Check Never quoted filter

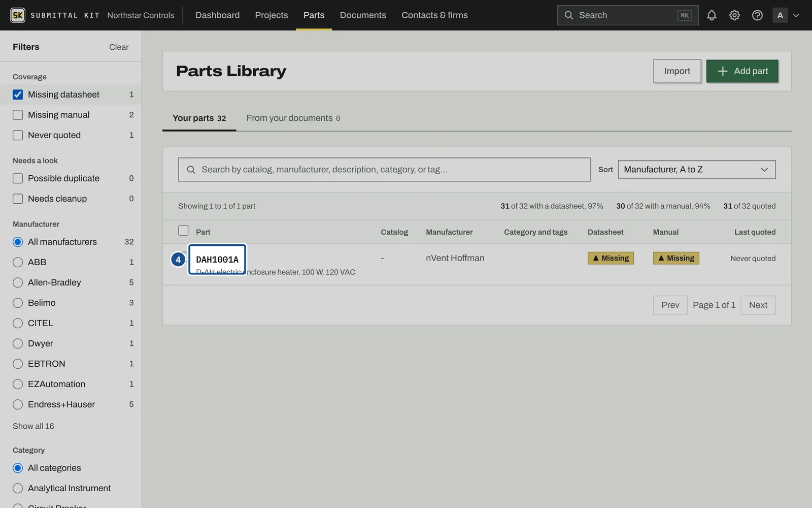point(18,135)
